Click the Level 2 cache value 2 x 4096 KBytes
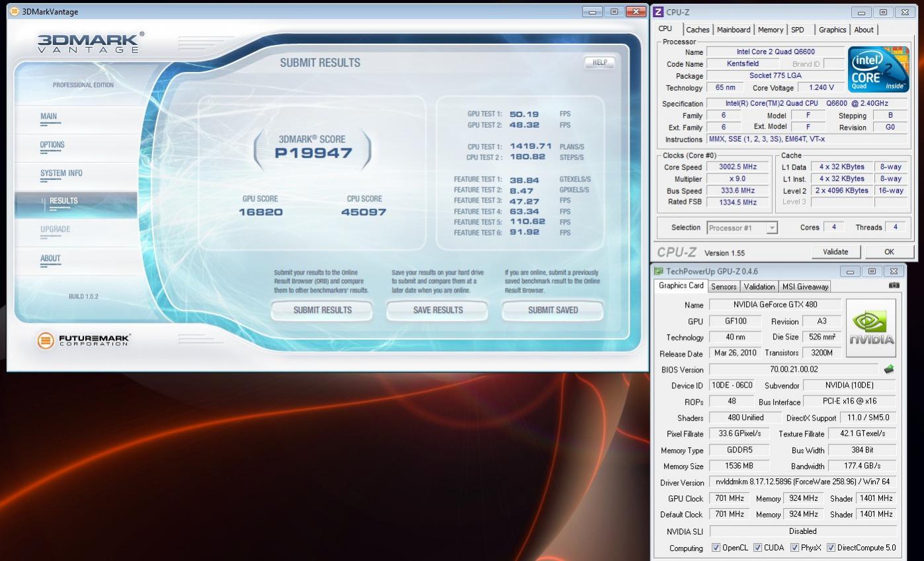Viewport: 924px width, 561px height. pyautogui.click(x=841, y=191)
